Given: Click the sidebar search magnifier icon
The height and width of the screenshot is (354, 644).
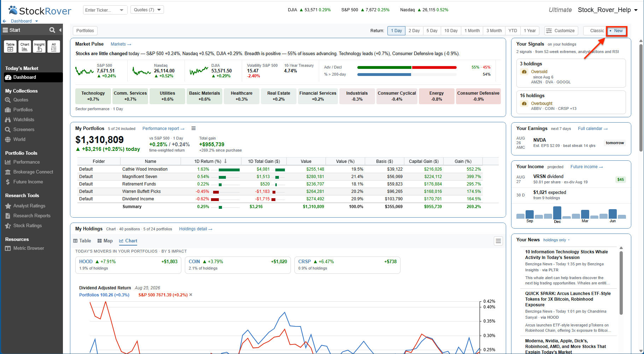Looking at the screenshot, I should pos(52,30).
